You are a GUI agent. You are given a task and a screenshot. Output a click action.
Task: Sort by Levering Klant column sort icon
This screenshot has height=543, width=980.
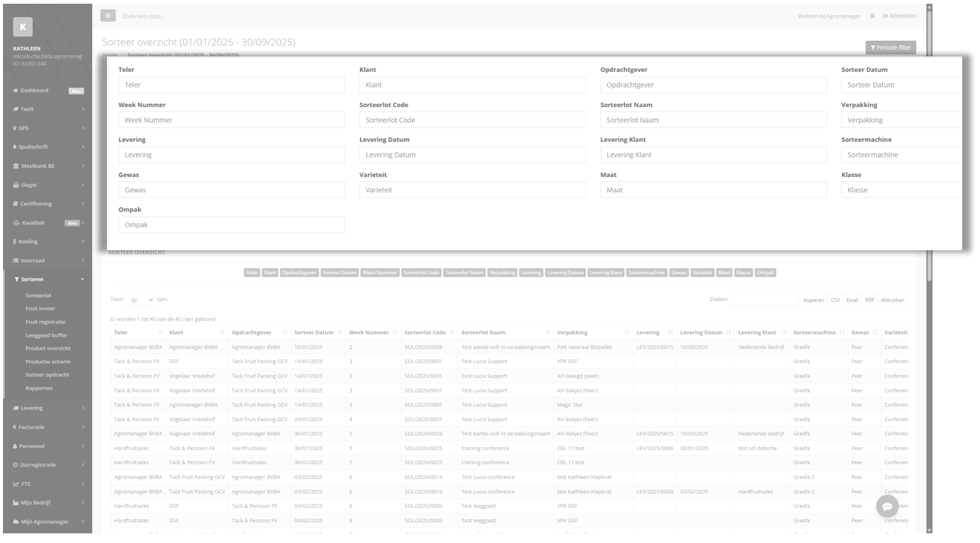(783, 333)
